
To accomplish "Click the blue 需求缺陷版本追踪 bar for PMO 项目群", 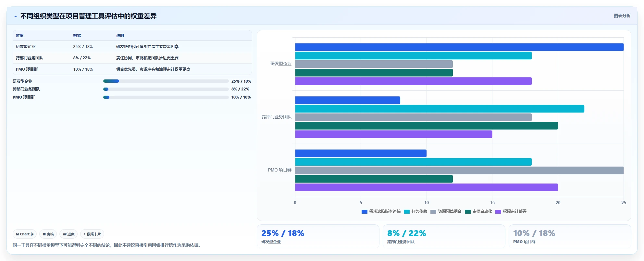I will click(x=361, y=153).
